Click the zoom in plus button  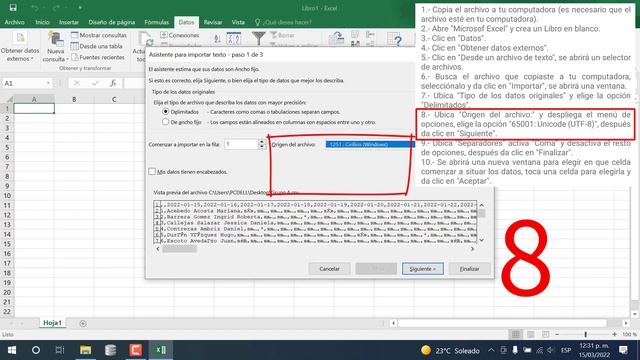(614, 335)
